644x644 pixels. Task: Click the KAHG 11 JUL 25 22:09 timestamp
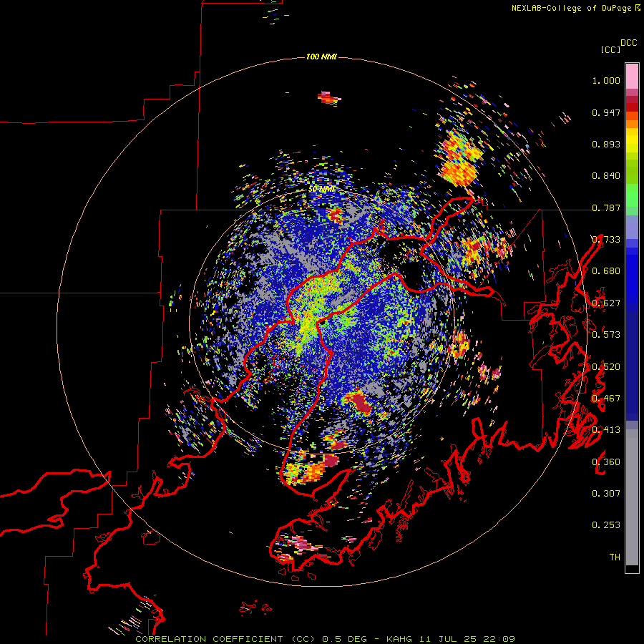451,639
